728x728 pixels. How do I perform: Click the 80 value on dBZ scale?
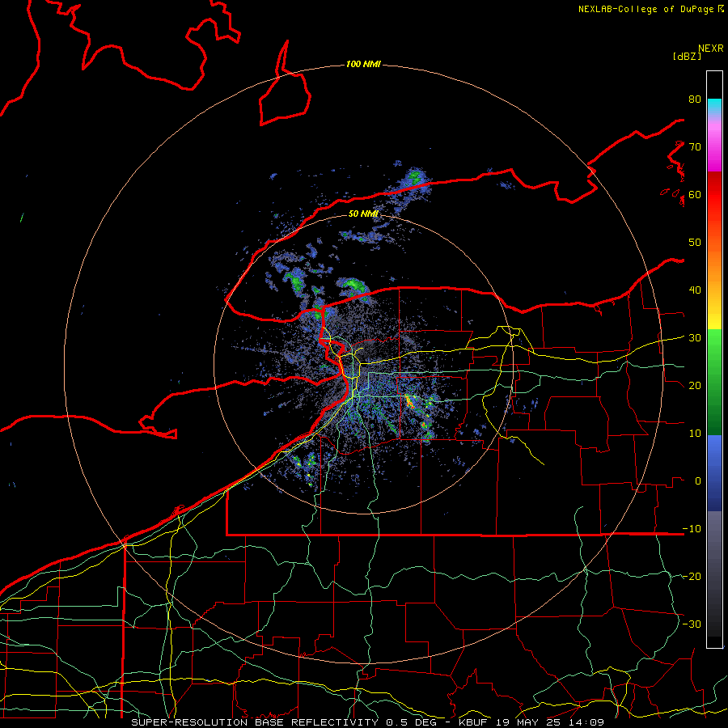(x=695, y=99)
